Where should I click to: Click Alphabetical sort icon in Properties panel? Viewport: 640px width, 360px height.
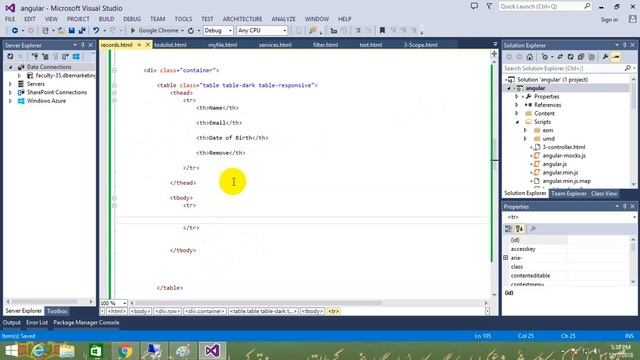tap(519, 229)
